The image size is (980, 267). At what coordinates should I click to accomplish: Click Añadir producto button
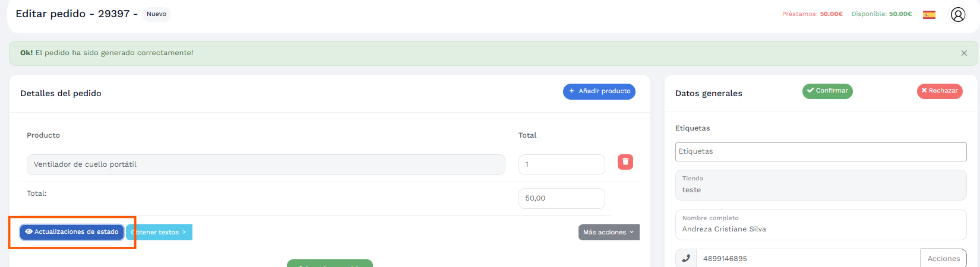click(599, 91)
